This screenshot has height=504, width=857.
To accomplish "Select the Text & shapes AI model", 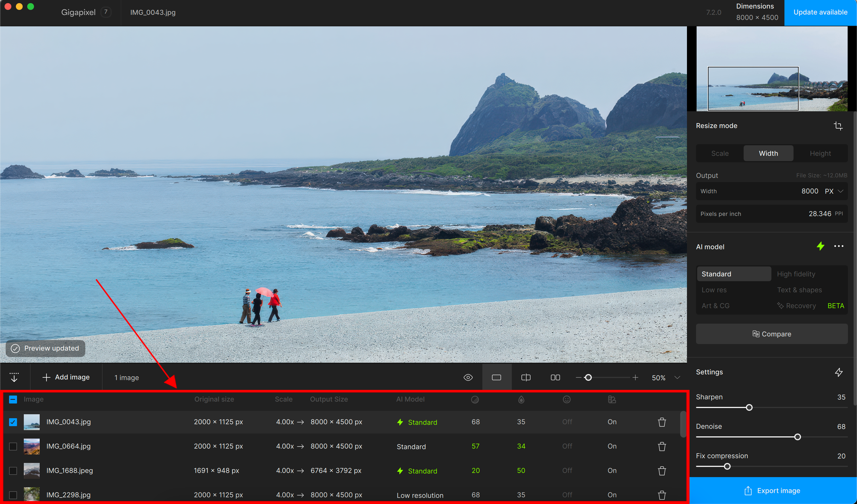I will point(799,290).
